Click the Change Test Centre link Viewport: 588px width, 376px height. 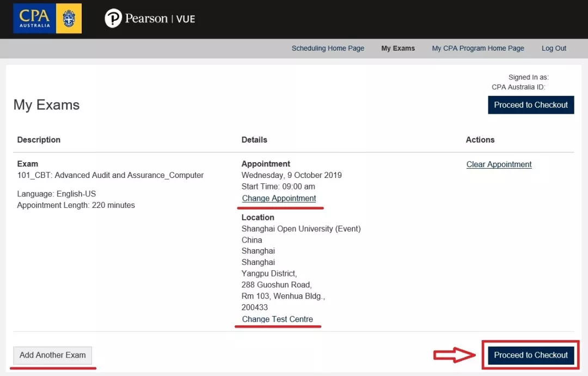[x=278, y=319]
